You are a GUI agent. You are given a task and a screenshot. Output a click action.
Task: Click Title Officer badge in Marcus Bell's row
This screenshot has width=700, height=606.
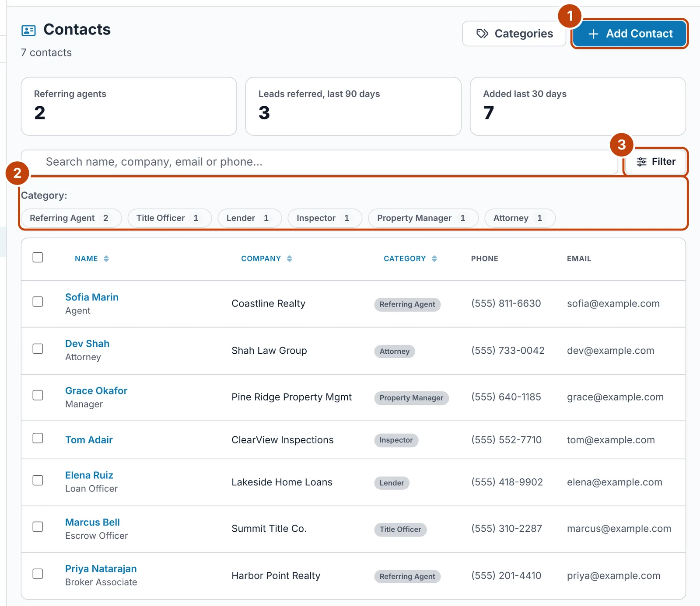point(400,529)
